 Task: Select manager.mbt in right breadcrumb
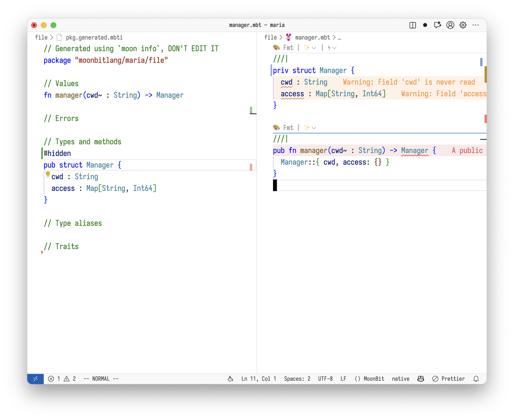point(312,37)
